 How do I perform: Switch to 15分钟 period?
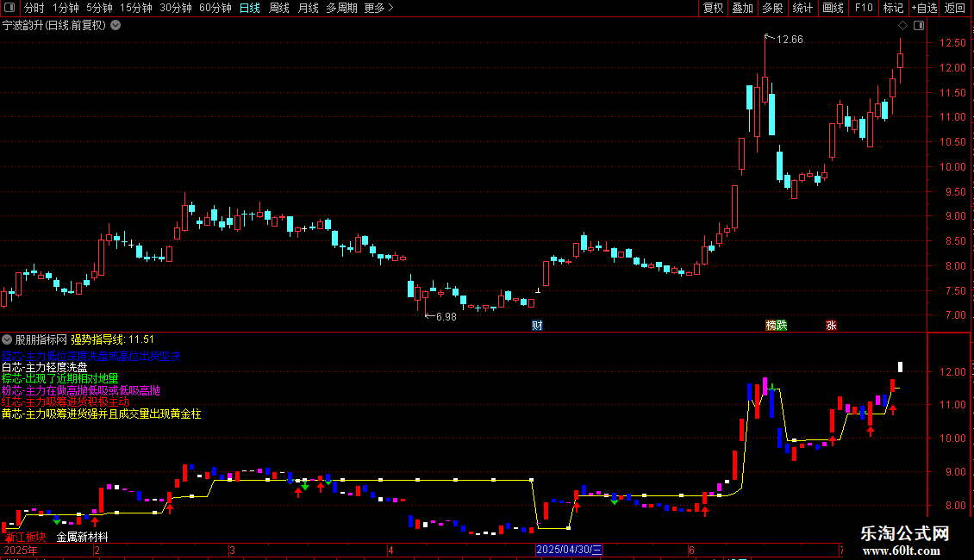coord(136,8)
